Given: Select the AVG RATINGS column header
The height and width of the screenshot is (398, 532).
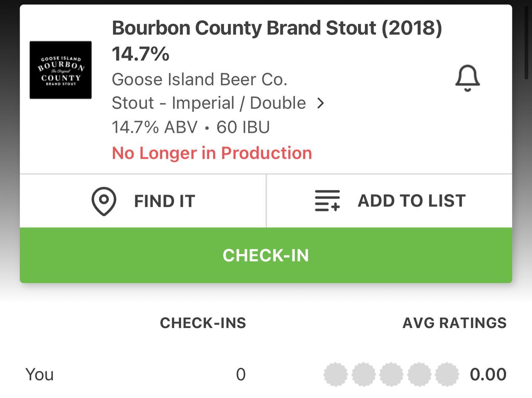Looking at the screenshot, I should [x=454, y=323].
